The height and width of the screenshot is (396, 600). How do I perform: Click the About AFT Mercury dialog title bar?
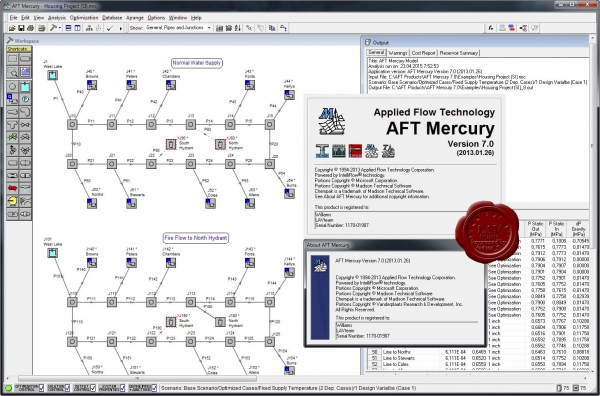395,245
